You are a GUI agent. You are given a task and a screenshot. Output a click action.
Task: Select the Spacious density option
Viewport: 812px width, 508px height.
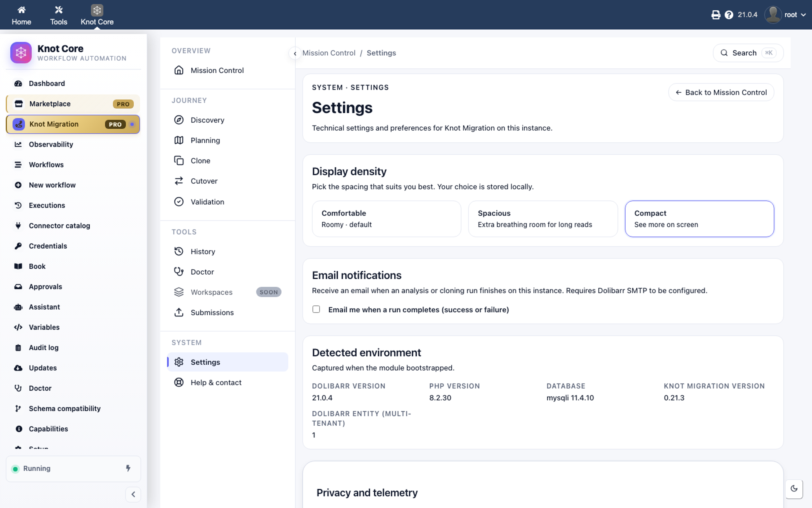(543, 219)
